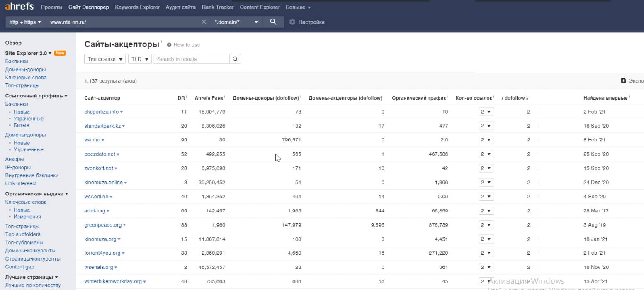
Task: Click the search magnifier button in header
Action: 273,22
